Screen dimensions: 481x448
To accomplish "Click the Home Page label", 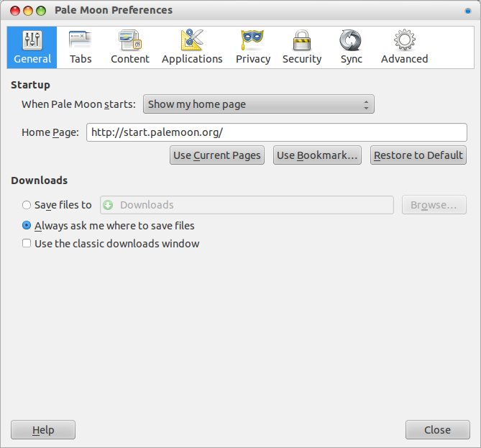I will click(x=50, y=132).
